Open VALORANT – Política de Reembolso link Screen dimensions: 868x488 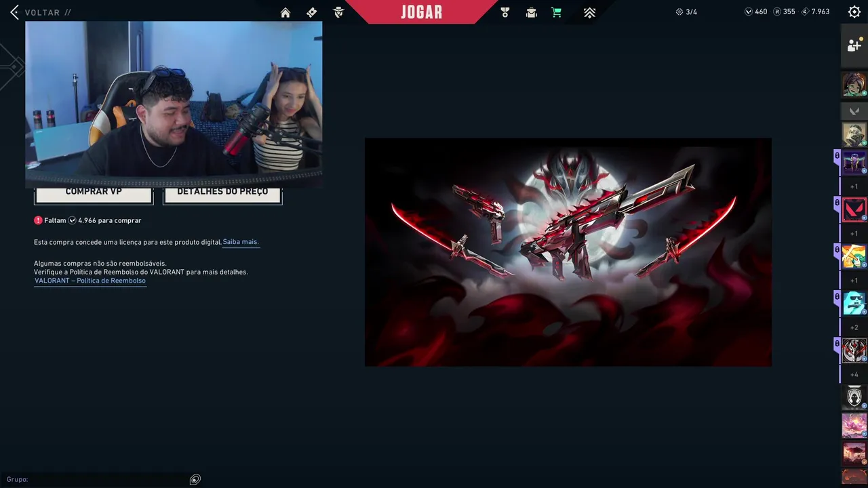pos(90,281)
